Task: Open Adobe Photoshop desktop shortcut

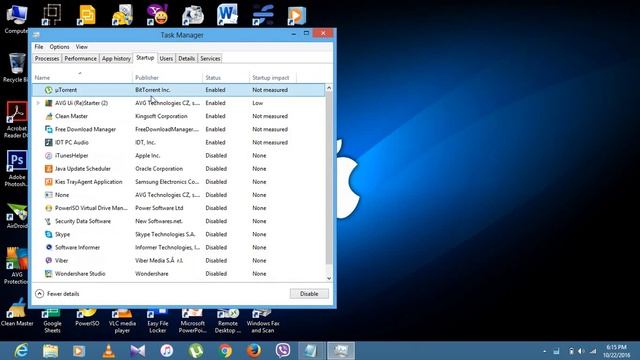Action: (x=16, y=169)
